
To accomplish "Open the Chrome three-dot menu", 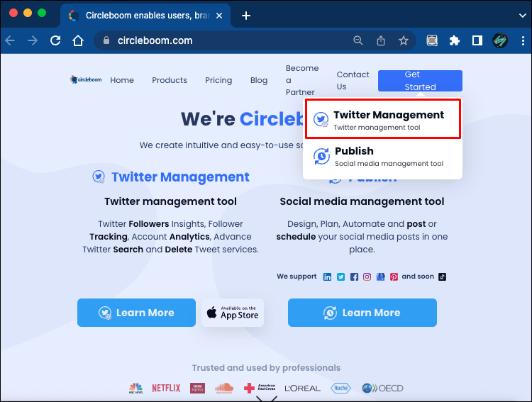I will pyautogui.click(x=523, y=40).
